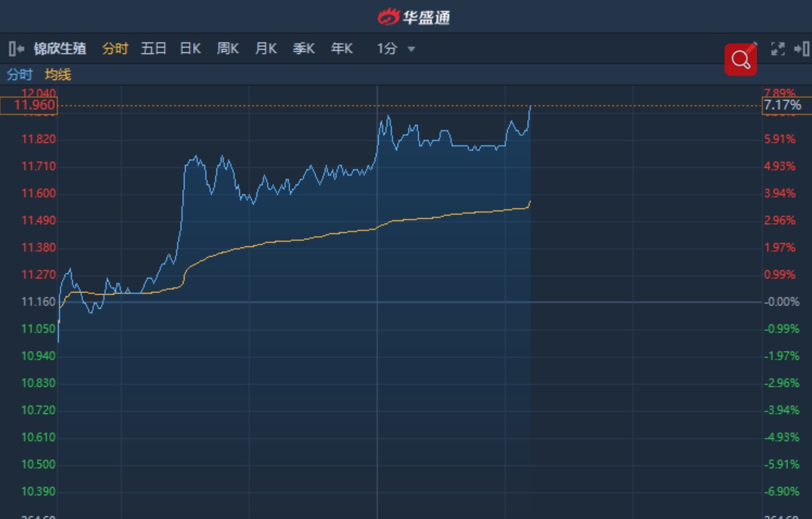Switch to the 五日 five-day tab
This screenshot has width=812, height=519.
153,48
